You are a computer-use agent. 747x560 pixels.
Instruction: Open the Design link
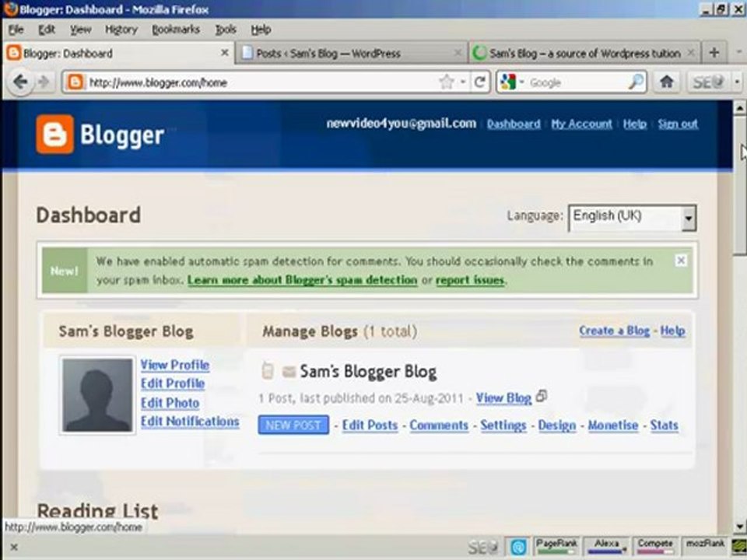[557, 425]
